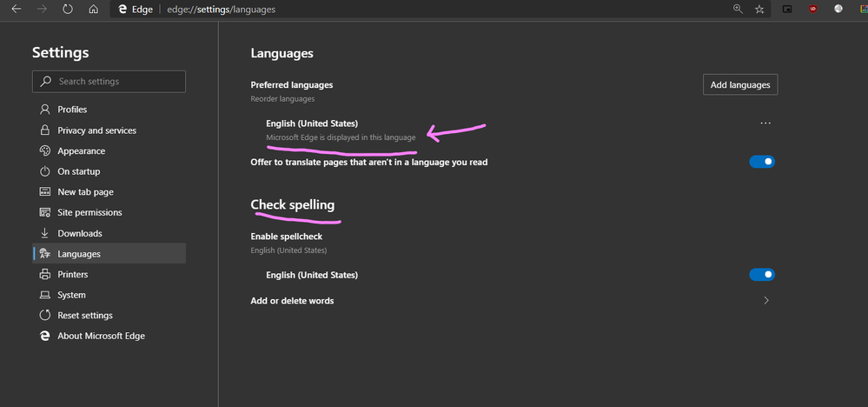Click the padlock icon for Privacy and services

click(x=45, y=130)
